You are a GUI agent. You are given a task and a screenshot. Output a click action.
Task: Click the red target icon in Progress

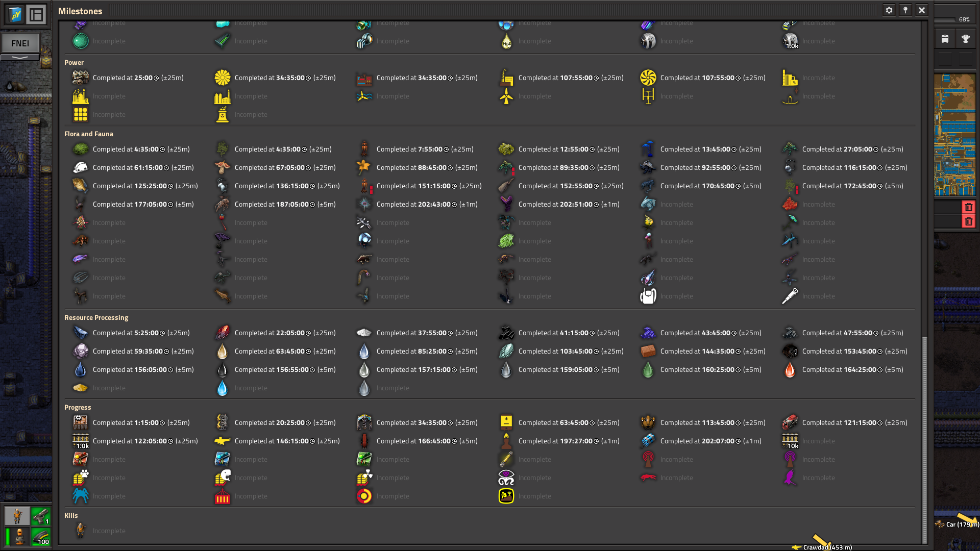[x=364, y=496]
